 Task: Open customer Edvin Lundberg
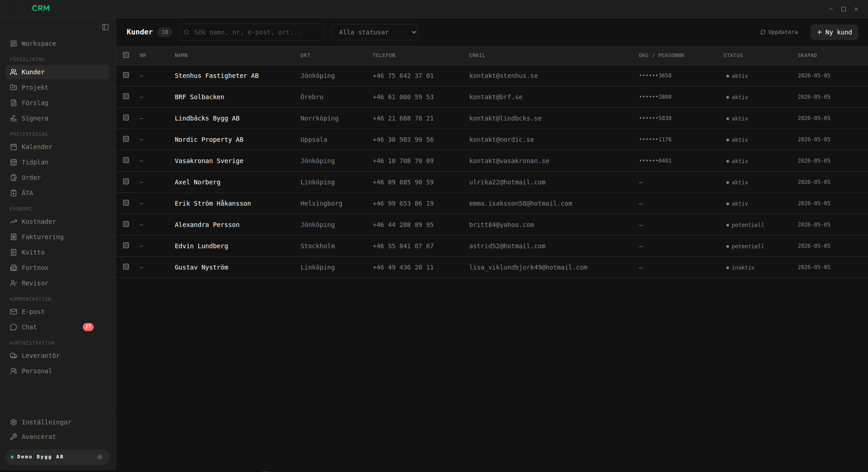201,246
